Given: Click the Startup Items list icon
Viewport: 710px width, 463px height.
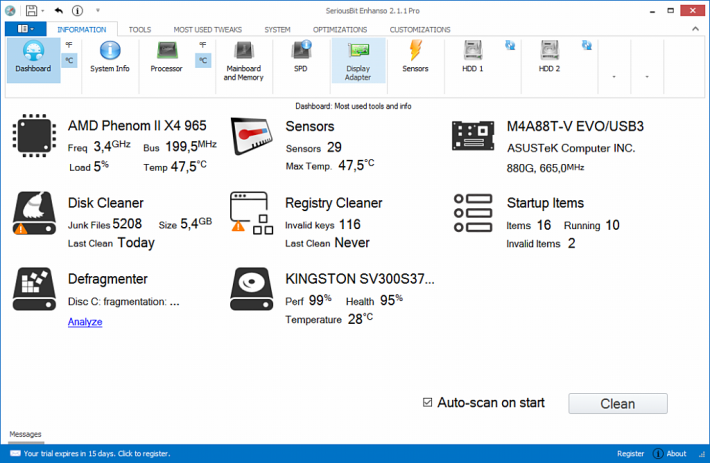Looking at the screenshot, I should click(473, 213).
